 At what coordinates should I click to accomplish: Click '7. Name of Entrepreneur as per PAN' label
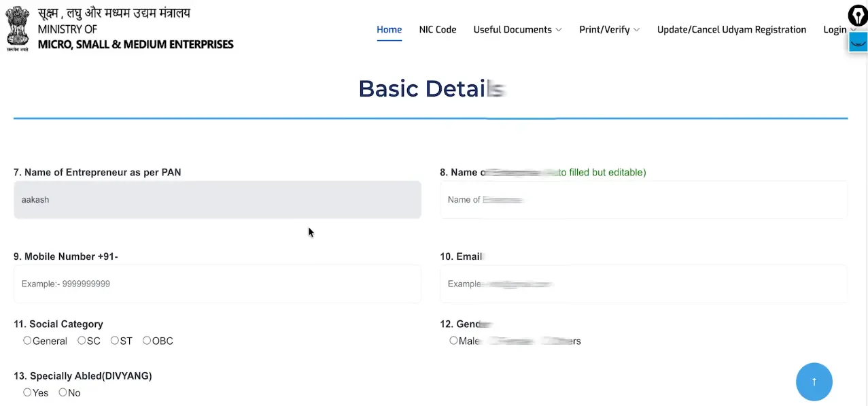point(97,173)
